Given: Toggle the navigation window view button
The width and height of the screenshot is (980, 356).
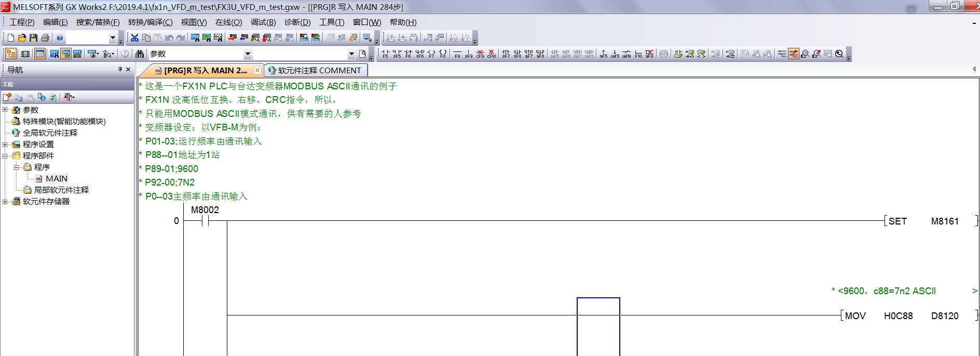Looking at the screenshot, I should tap(11, 54).
